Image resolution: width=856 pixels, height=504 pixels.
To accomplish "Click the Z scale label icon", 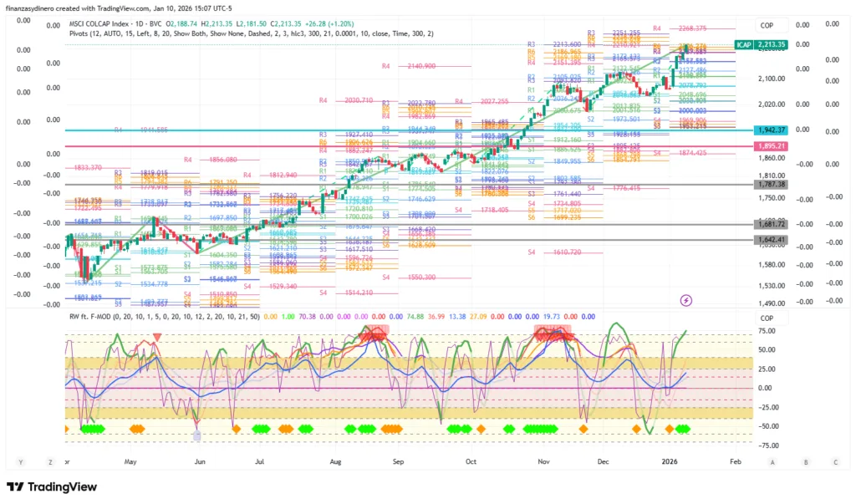I will (50, 461).
